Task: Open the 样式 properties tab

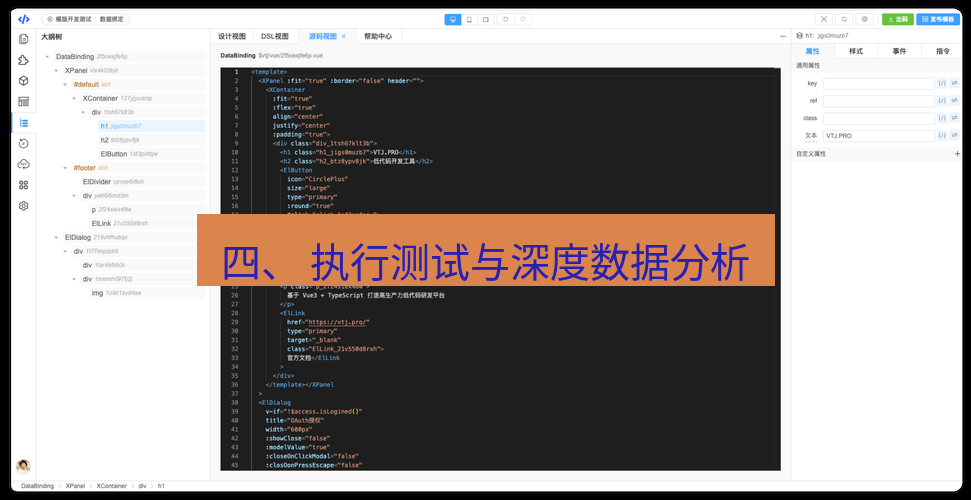Action: click(856, 51)
